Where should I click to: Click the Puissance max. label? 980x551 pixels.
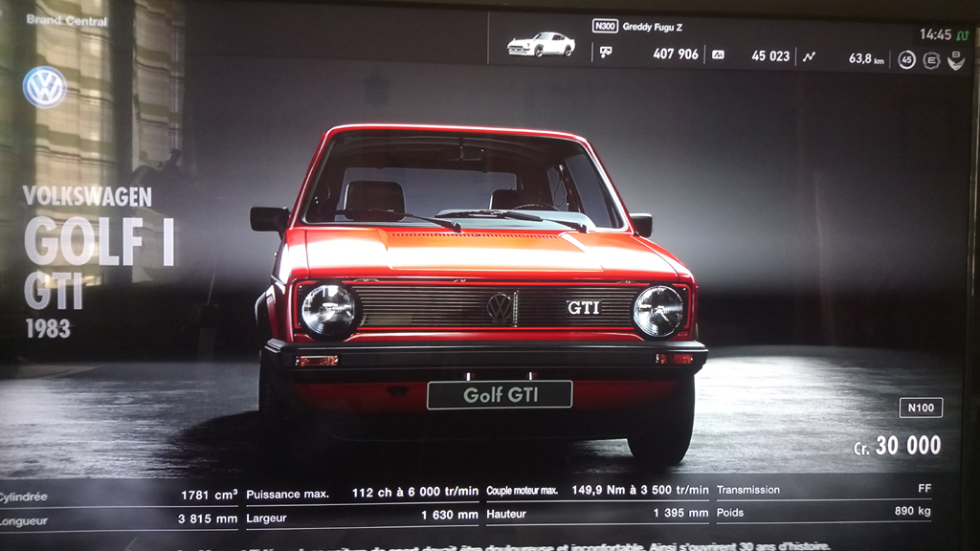pyautogui.click(x=287, y=495)
